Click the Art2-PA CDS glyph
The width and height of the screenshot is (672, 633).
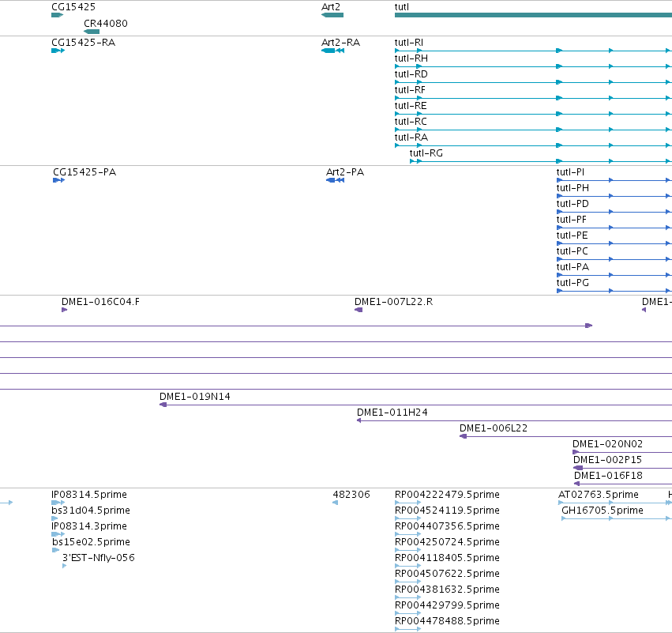pyautogui.click(x=335, y=180)
